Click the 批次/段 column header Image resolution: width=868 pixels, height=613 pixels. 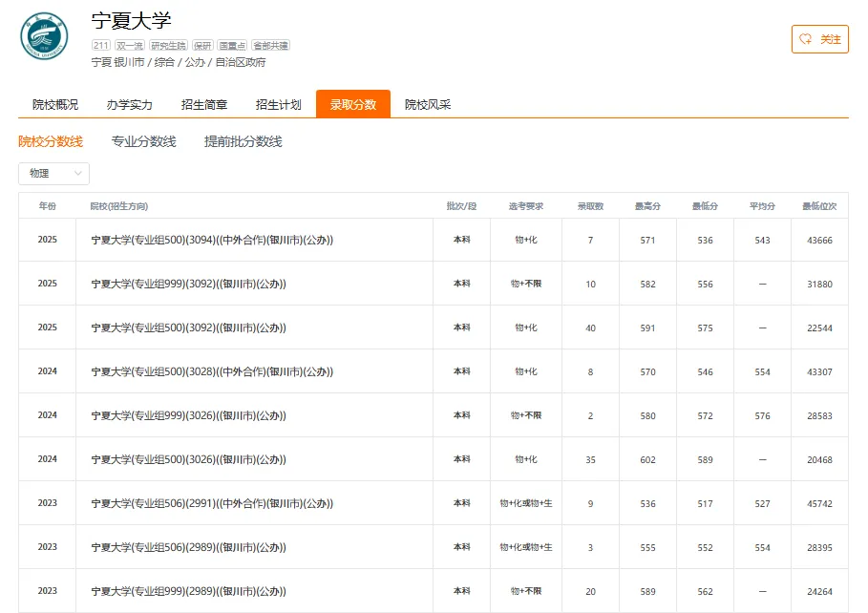tap(461, 206)
